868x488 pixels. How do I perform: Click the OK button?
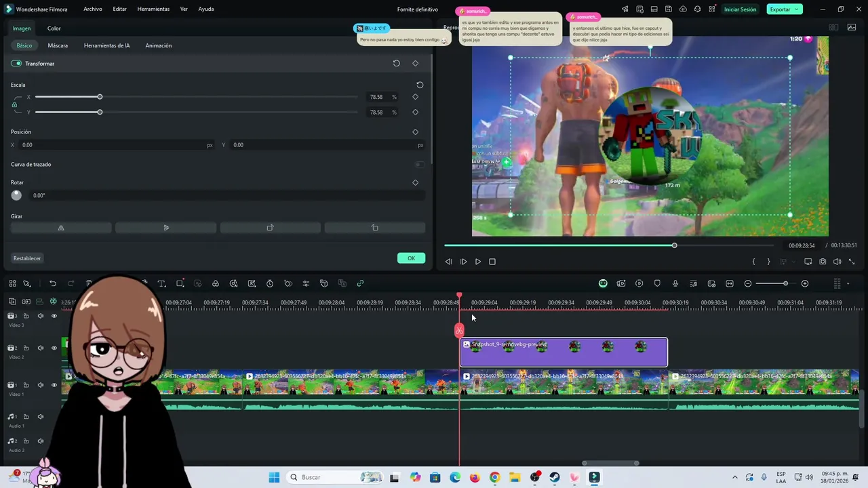click(411, 258)
